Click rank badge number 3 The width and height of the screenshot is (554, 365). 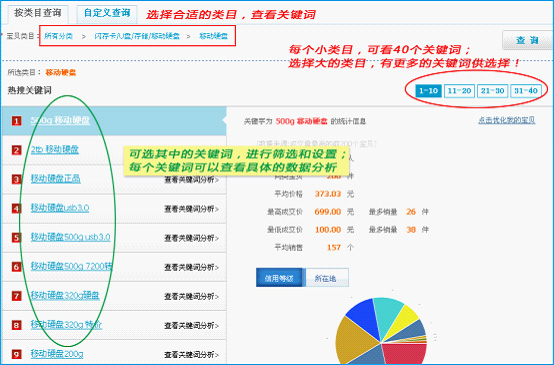click(x=16, y=179)
